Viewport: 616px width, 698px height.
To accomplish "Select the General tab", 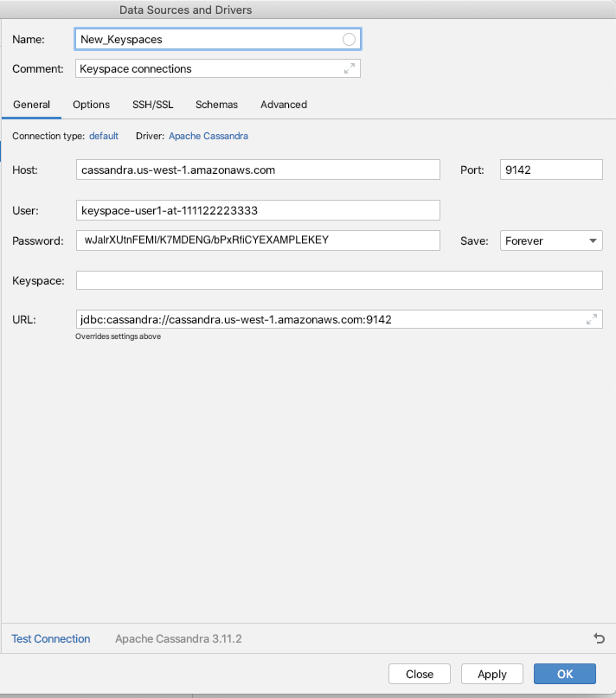I will click(31, 105).
